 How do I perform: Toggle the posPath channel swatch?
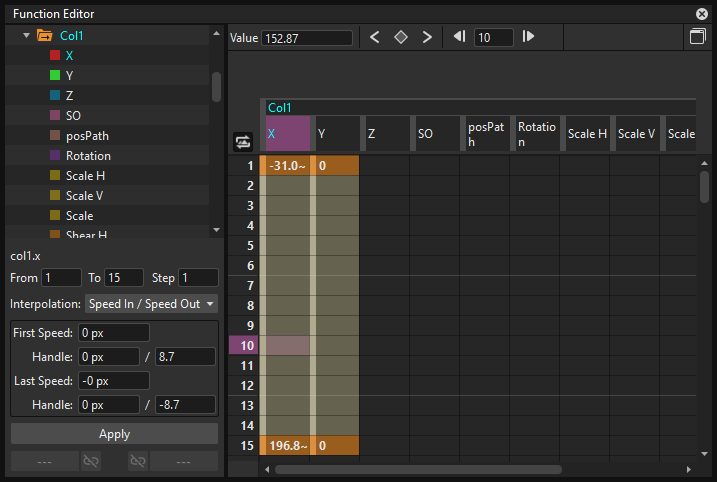coord(55,135)
